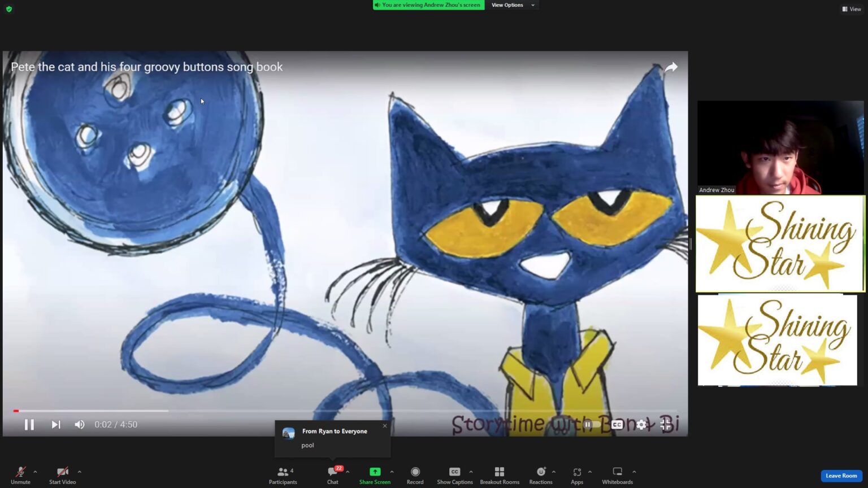868x488 pixels.
Task: Click the View layout button
Action: pos(852,9)
